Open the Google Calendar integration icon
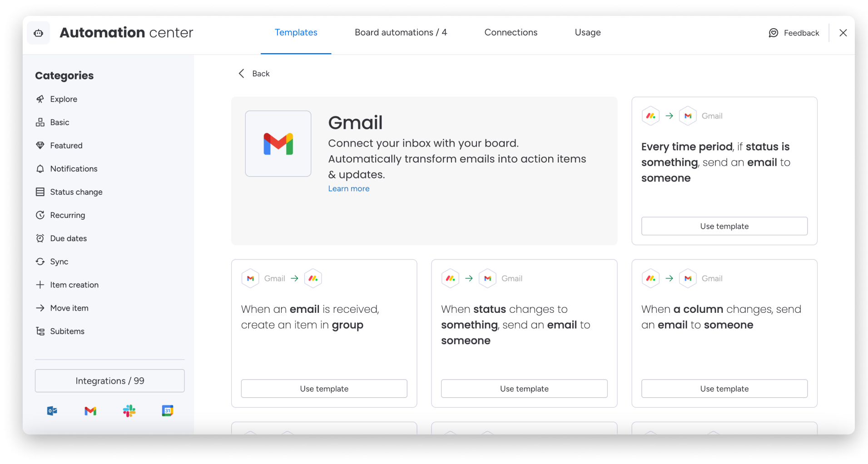868x464 pixels. click(x=168, y=411)
